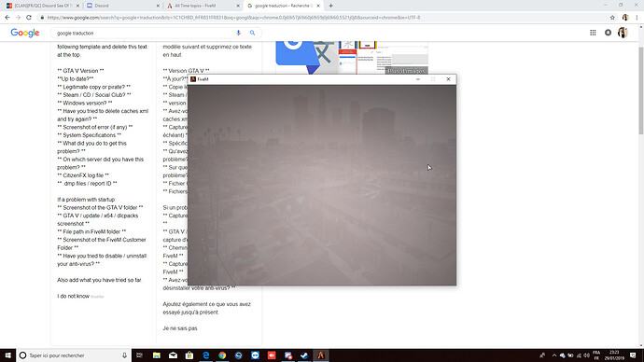This screenshot has height=362, width=644.
Task: Open File Explorer from the taskbar
Action: [x=157, y=355]
